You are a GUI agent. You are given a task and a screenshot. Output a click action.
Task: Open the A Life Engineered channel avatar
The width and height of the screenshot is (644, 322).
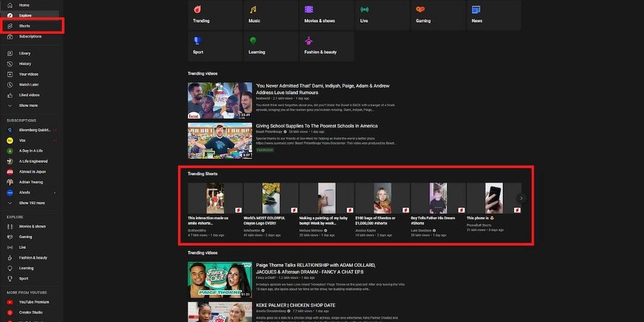click(x=10, y=162)
